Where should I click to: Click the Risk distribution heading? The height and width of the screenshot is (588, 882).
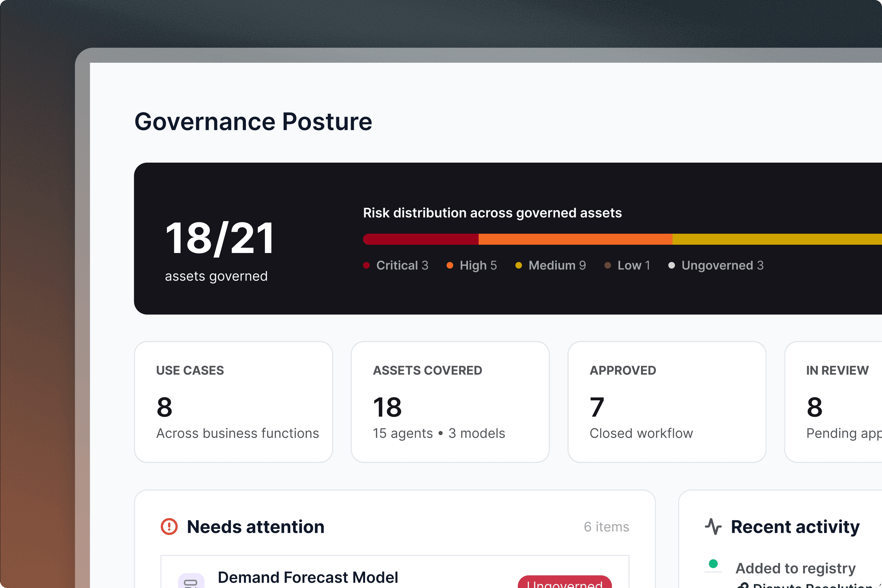click(x=492, y=213)
